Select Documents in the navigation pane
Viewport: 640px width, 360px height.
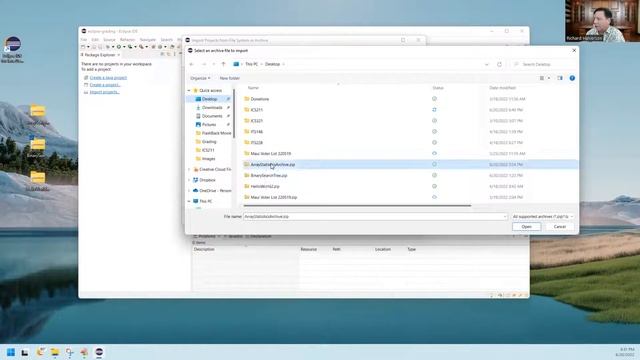tap(212, 116)
